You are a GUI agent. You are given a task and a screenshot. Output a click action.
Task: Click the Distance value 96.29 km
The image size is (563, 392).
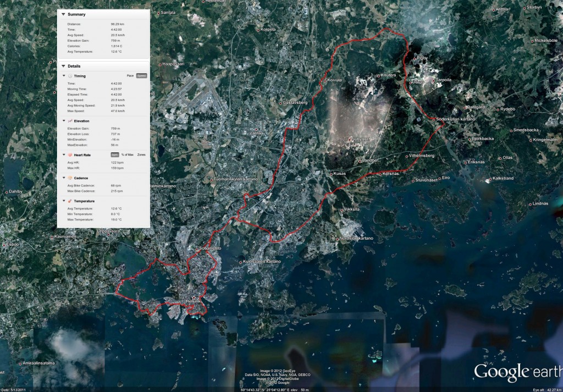(x=118, y=24)
